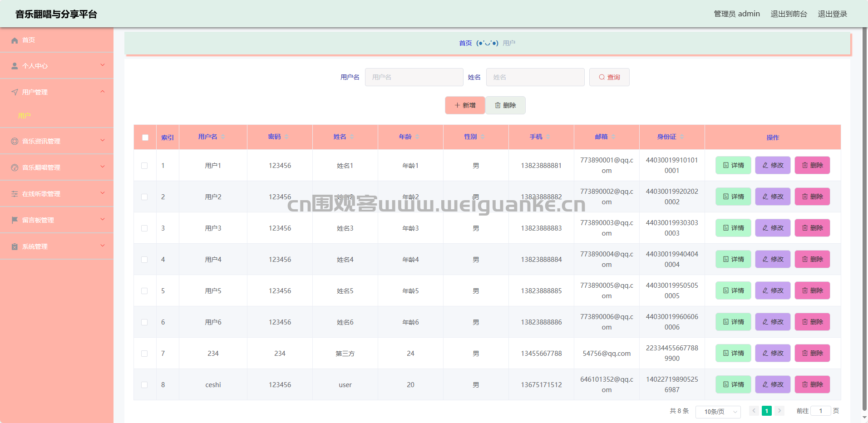868x423 pixels.
Task: Click the flag icon beside 留言板管理
Action: tap(15, 220)
